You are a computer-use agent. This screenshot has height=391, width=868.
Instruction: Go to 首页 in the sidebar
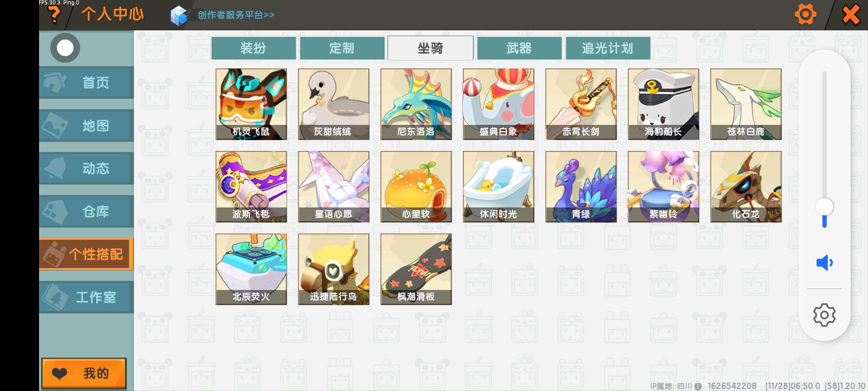pyautogui.click(x=86, y=83)
